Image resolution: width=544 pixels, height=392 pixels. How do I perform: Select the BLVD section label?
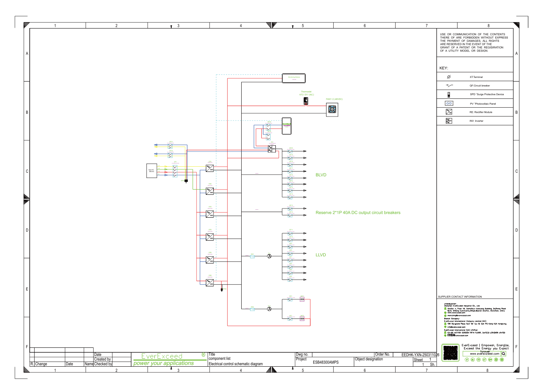pos(321,175)
